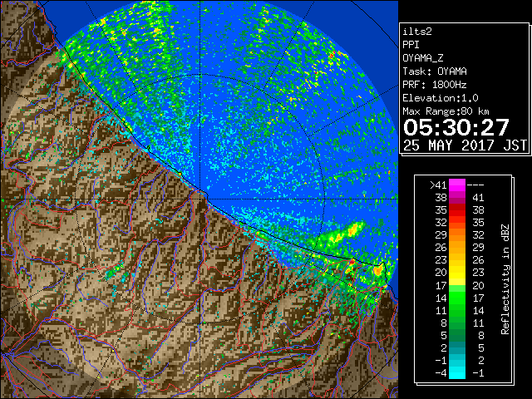Click the 'Reflectivity in dBZ' legend title
The width and height of the screenshot is (532, 399).
click(x=505, y=279)
